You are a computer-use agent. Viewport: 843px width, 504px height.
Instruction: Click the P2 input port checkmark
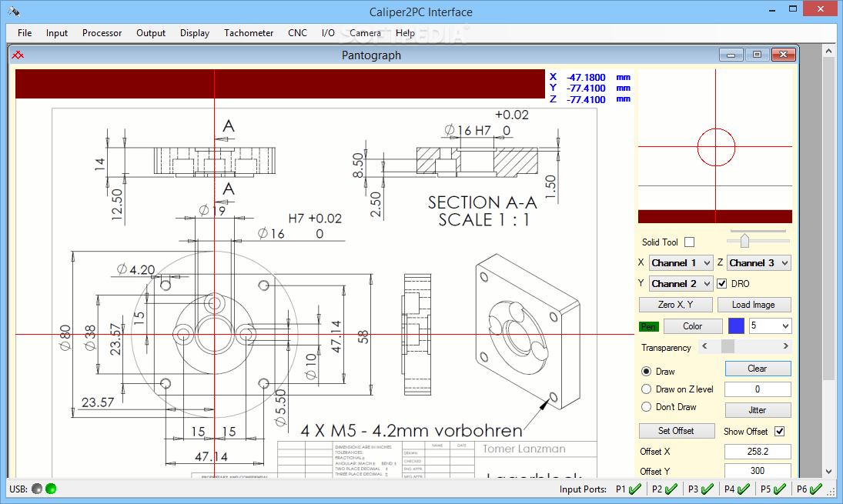[671, 489]
